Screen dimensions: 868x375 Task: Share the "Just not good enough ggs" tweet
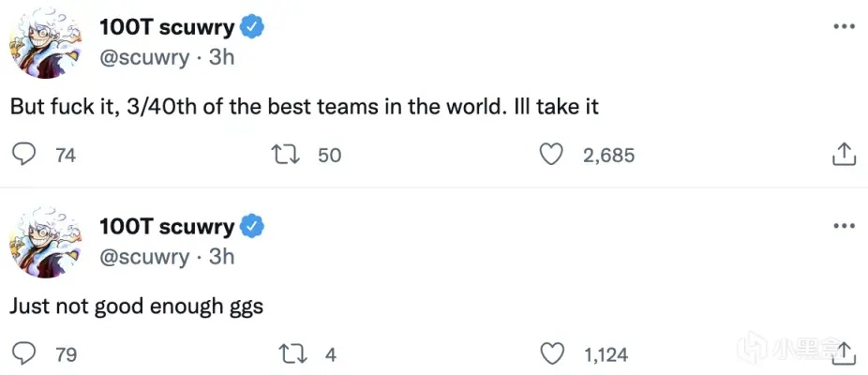coord(844,354)
